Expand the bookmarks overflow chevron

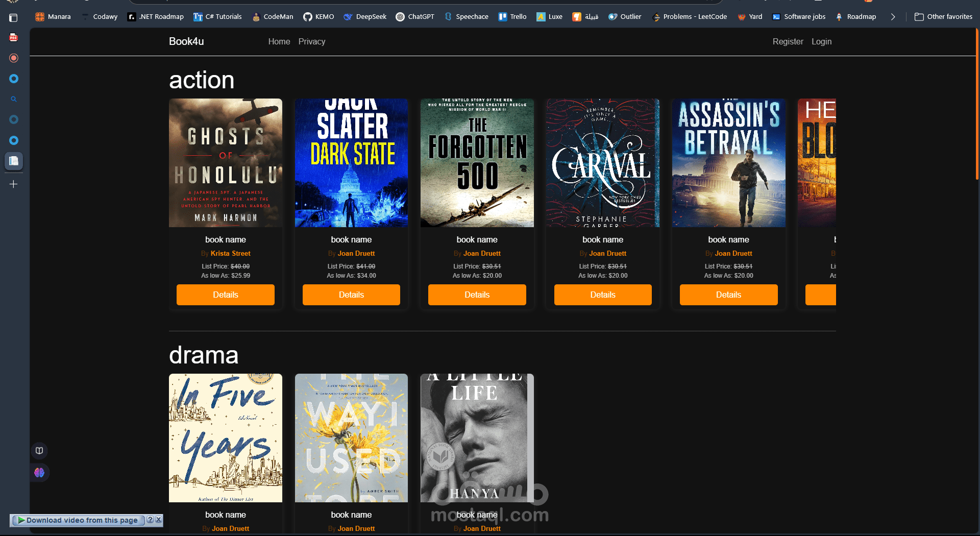click(893, 16)
